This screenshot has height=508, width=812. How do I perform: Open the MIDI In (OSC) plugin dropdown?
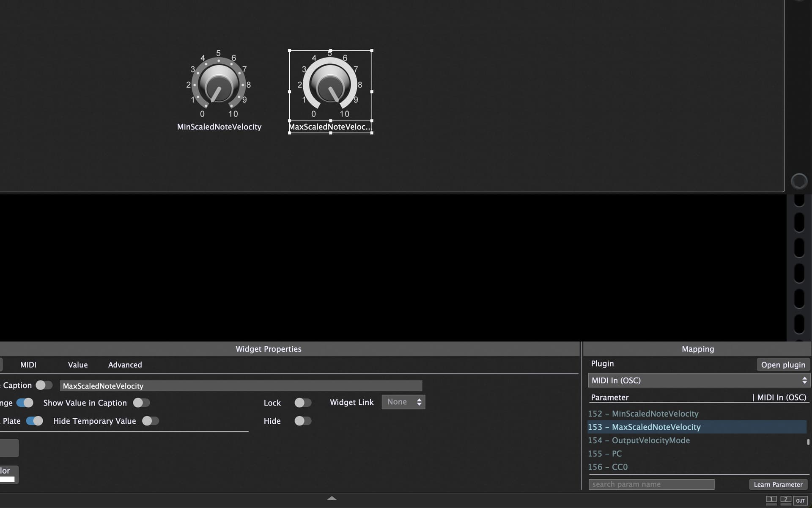click(699, 380)
